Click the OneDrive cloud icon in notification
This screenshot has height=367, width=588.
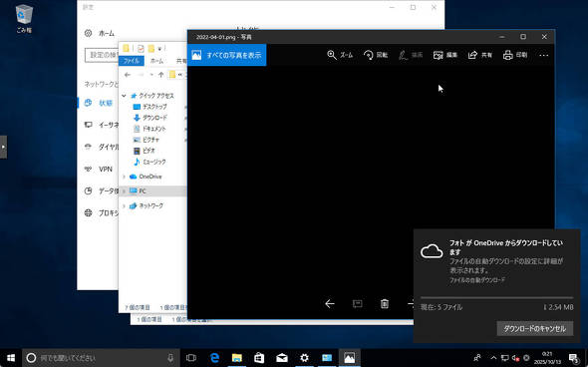[432, 251]
